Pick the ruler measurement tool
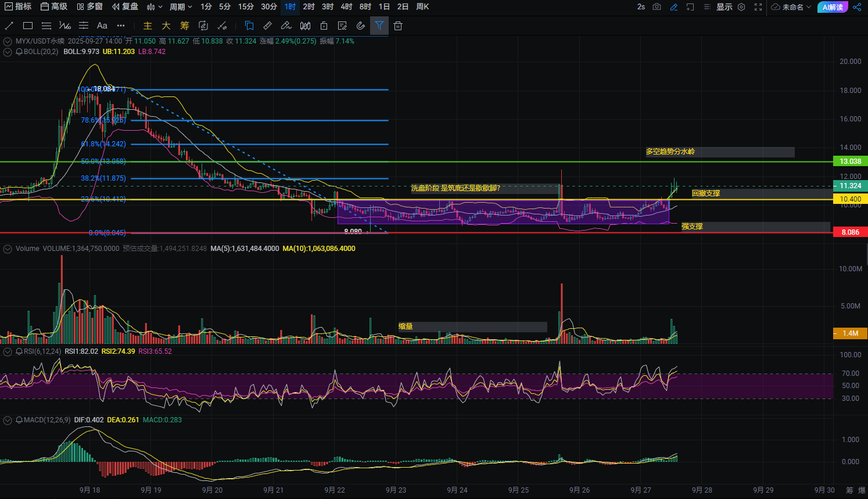868x499 pixels. [x=267, y=26]
